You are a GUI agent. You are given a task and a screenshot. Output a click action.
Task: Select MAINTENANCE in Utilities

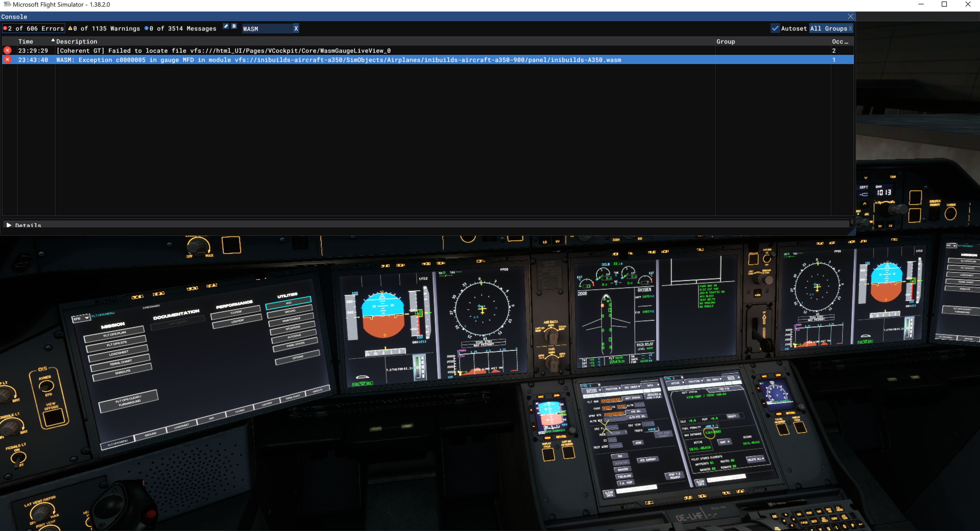coord(291,319)
